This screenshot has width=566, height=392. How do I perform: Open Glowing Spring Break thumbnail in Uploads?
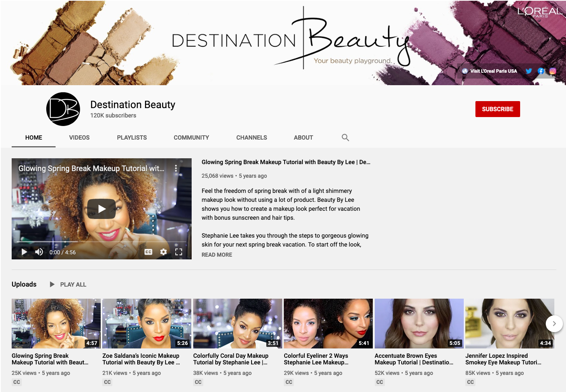[56, 324]
